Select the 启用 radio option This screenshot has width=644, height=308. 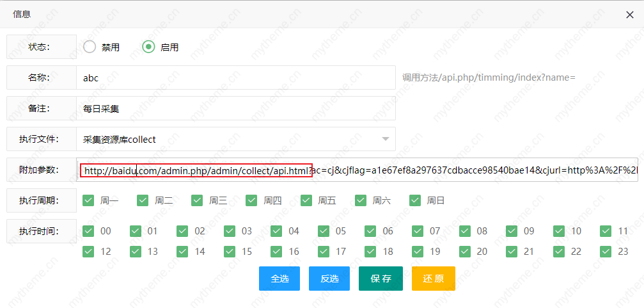pyautogui.click(x=148, y=47)
